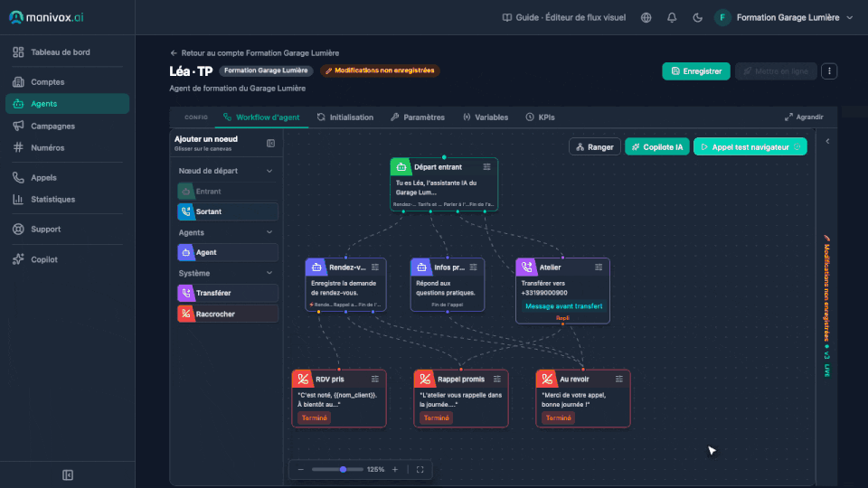This screenshot has width=868, height=488.
Task: Toggle dark mode moon icon
Action: click(x=697, y=18)
